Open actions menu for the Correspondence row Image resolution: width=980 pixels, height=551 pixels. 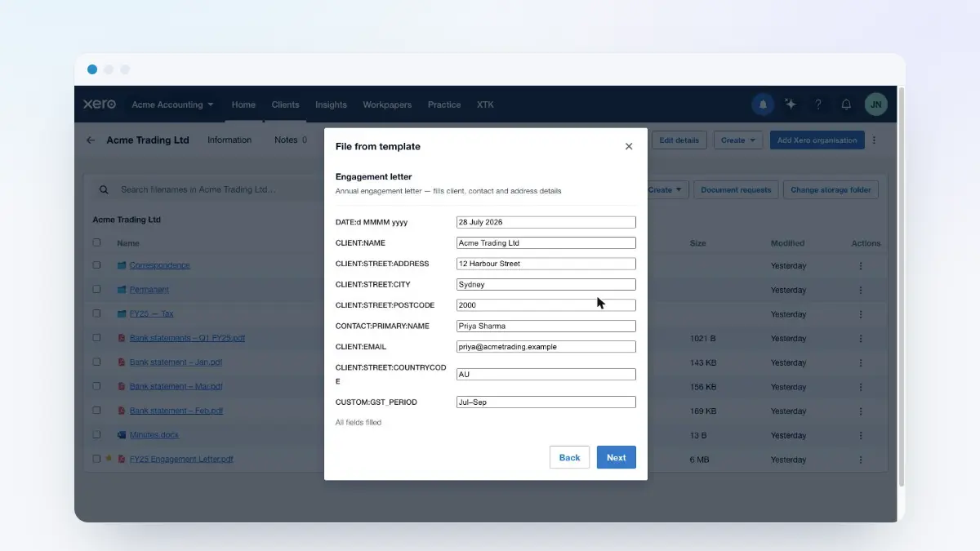[x=860, y=266]
